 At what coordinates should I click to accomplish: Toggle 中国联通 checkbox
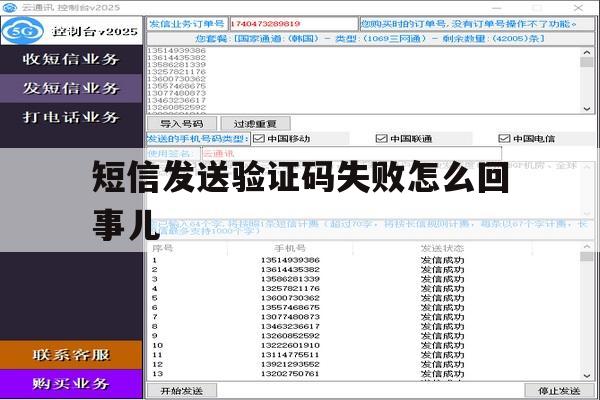coord(382,139)
